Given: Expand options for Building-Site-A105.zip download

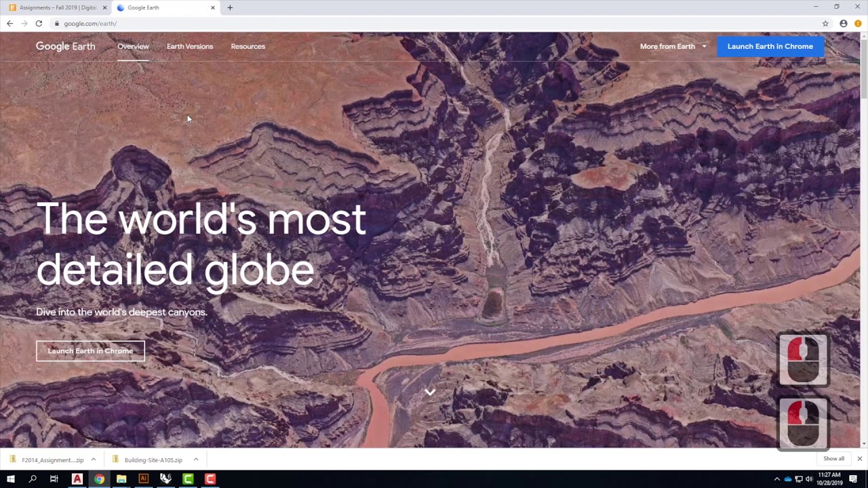Looking at the screenshot, I should pos(196,460).
